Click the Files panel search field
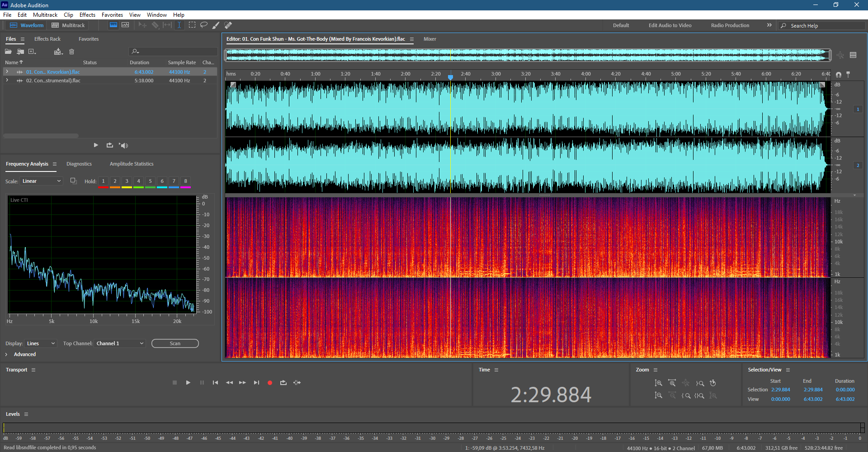 pyautogui.click(x=173, y=52)
